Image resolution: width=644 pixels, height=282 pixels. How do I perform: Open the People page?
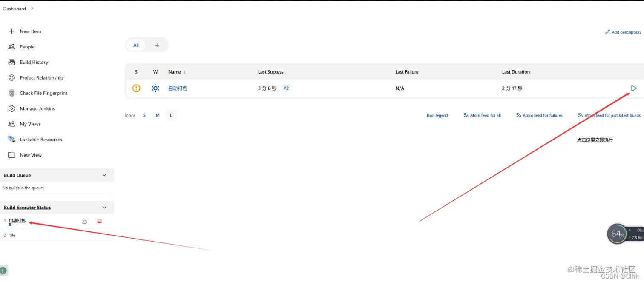pos(27,47)
